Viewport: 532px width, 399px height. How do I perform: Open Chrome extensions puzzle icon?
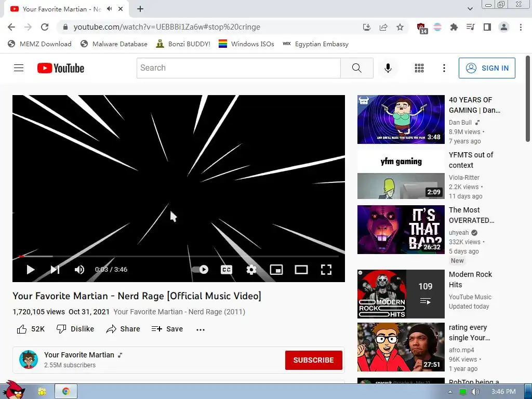click(454, 27)
